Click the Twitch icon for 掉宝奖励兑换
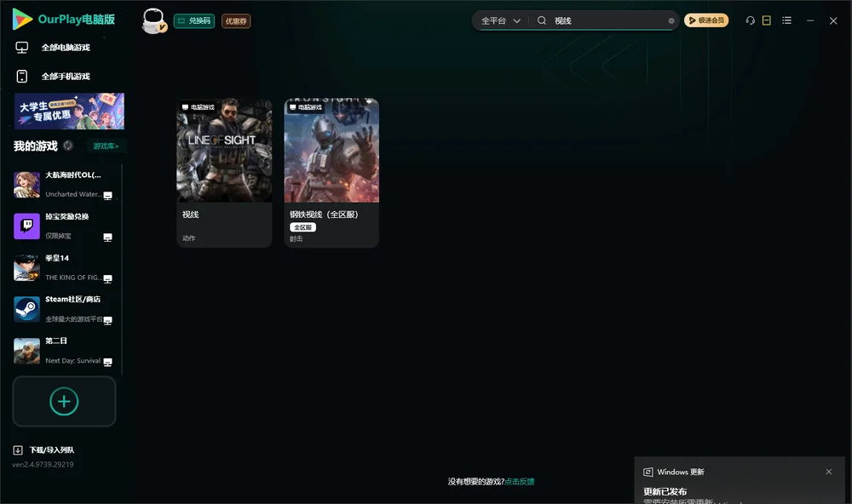Screen dimensions: 852x504 coord(26,226)
